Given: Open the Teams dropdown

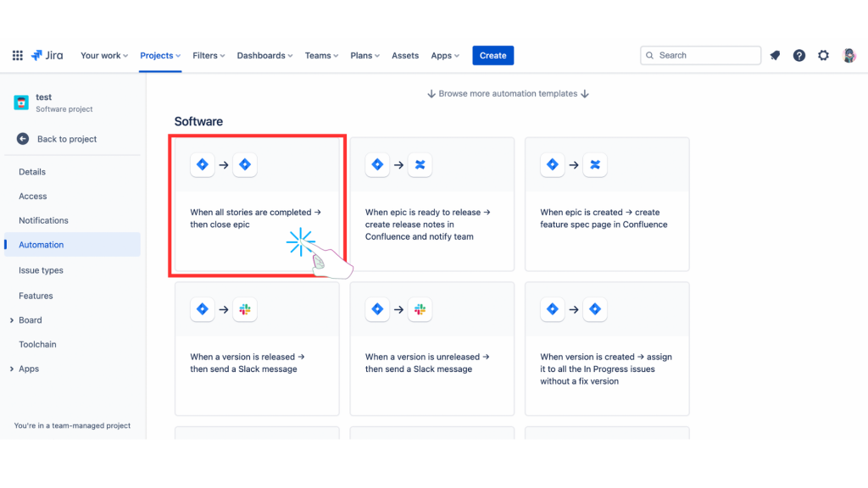Looking at the screenshot, I should pyautogui.click(x=321, y=55).
